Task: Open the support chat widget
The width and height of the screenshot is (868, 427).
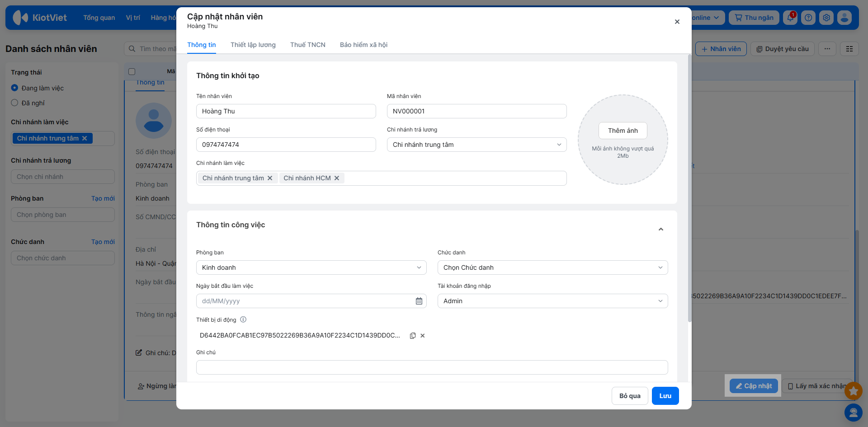Action: pyautogui.click(x=854, y=413)
